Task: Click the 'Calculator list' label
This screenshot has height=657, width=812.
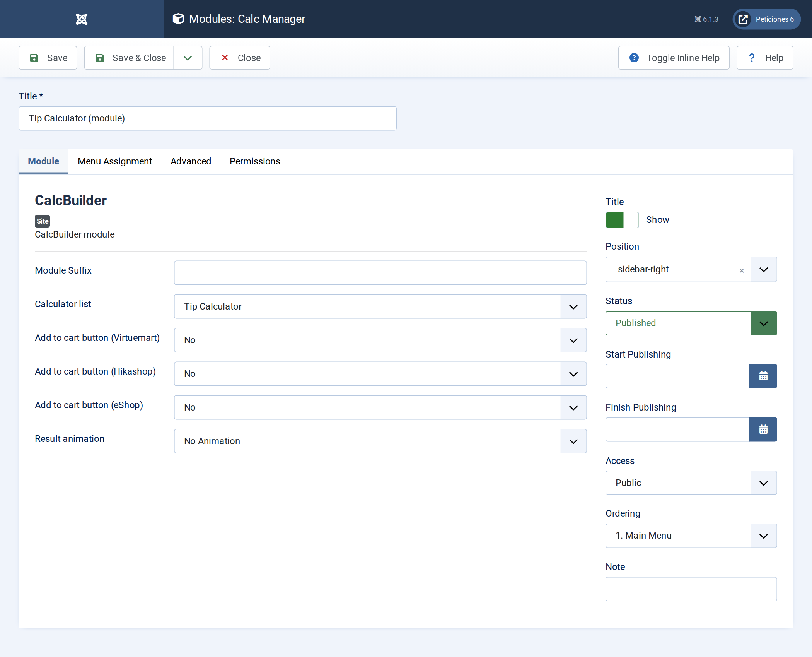Action: 63,304
